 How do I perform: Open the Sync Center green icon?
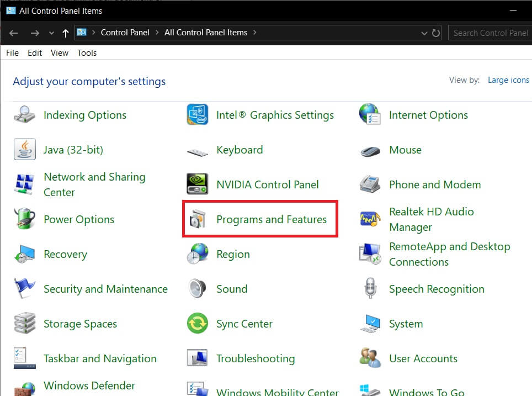click(x=198, y=323)
